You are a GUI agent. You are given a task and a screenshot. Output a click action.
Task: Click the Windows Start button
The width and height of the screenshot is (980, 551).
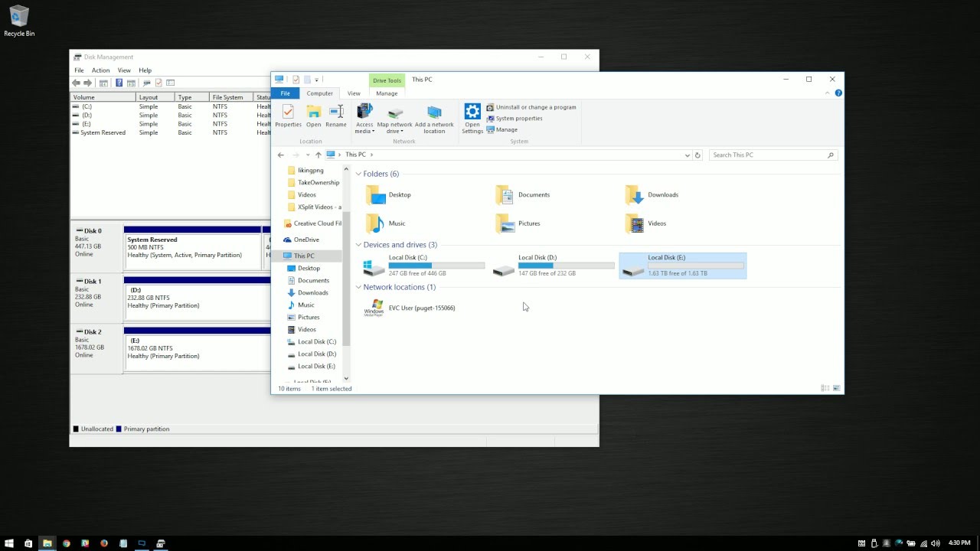coord(9,543)
